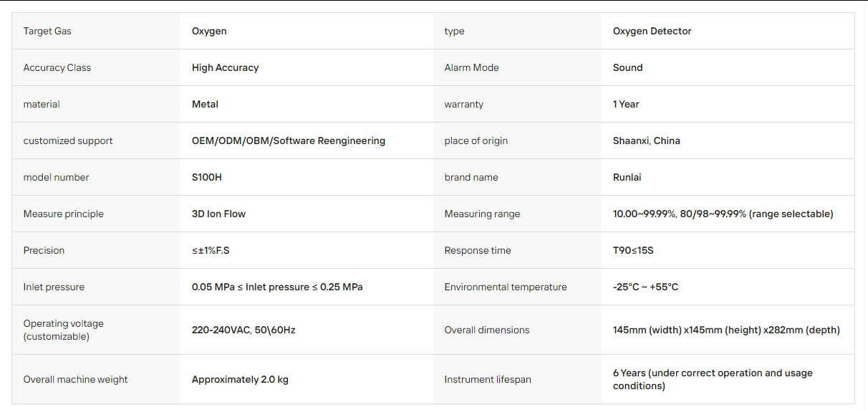The image size is (868, 410).
Task: Click the '10.00~99.99%, 80/98~99.99%' range value
Action: click(723, 214)
